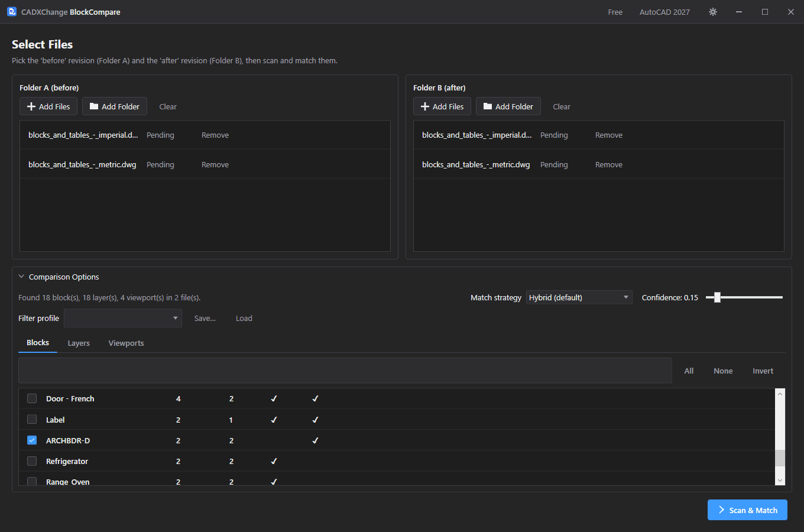Click Save... for filter profile
This screenshot has width=804, height=532.
click(x=205, y=318)
